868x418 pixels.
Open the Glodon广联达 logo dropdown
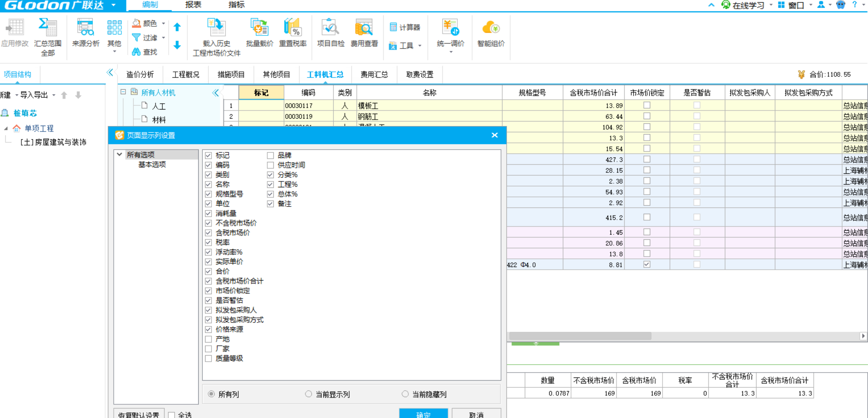[114, 5]
